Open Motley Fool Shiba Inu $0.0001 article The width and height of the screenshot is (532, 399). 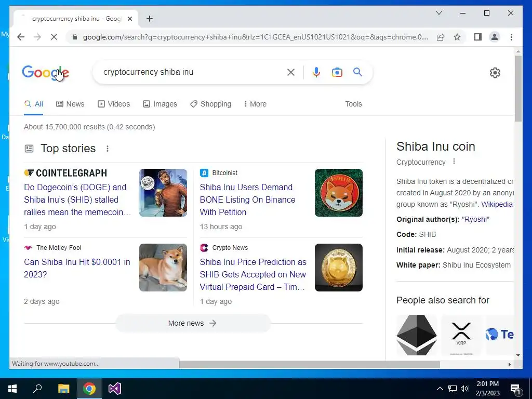[x=77, y=268]
